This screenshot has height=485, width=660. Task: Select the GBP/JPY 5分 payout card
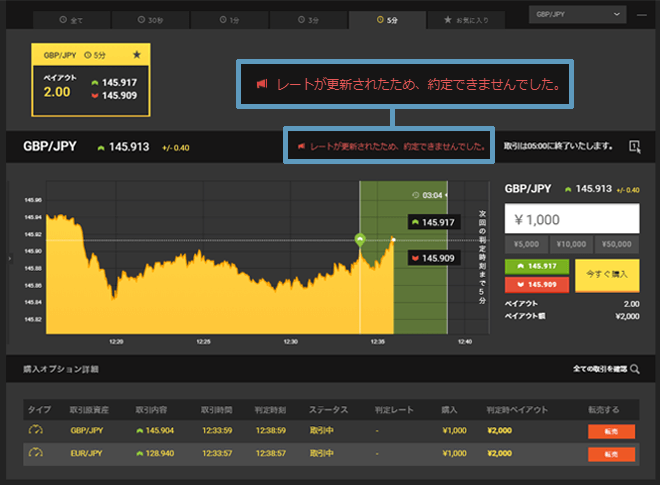click(91, 80)
